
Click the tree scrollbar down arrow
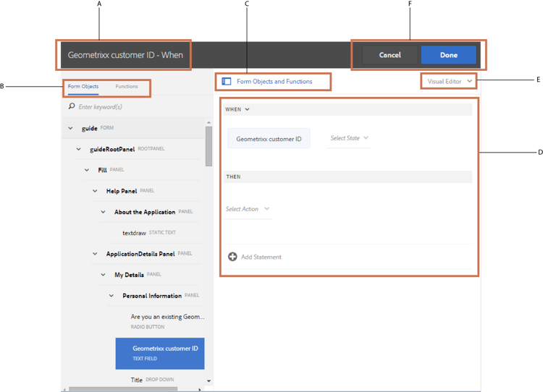click(209, 380)
